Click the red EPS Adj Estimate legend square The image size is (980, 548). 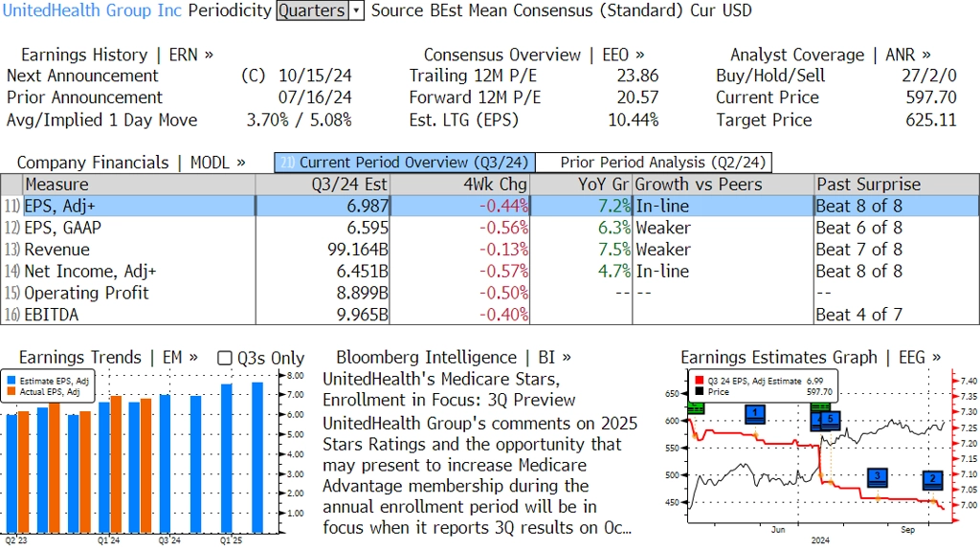pos(700,380)
